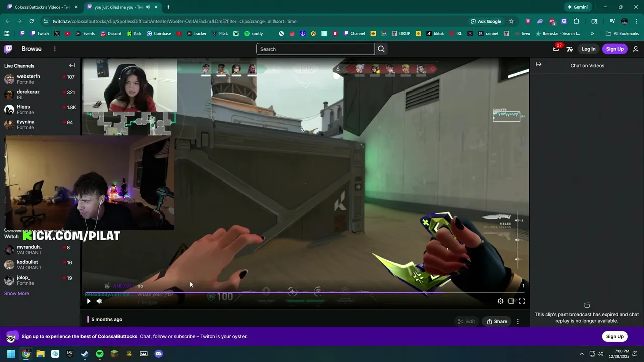Open the three-dot menu beside Browse
The width and height of the screenshot is (644, 362).
coord(55,49)
